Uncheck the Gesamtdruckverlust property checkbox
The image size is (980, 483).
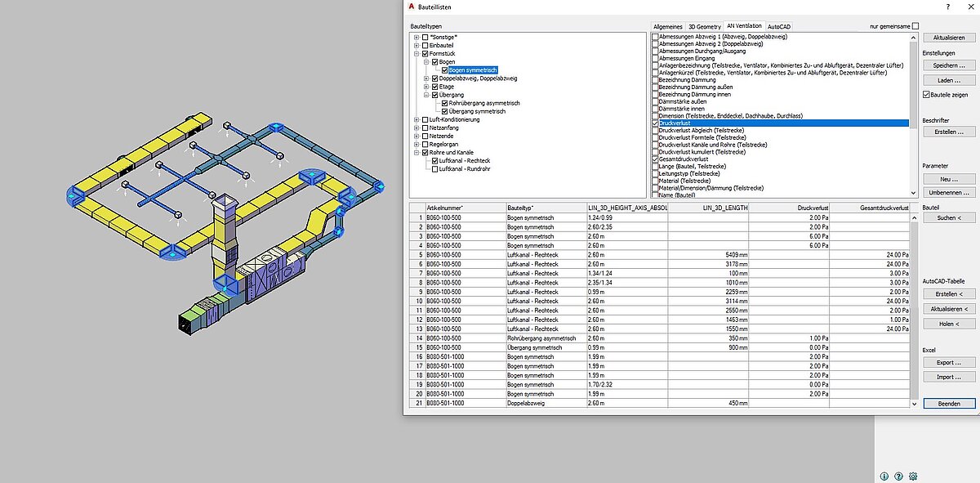(x=655, y=159)
